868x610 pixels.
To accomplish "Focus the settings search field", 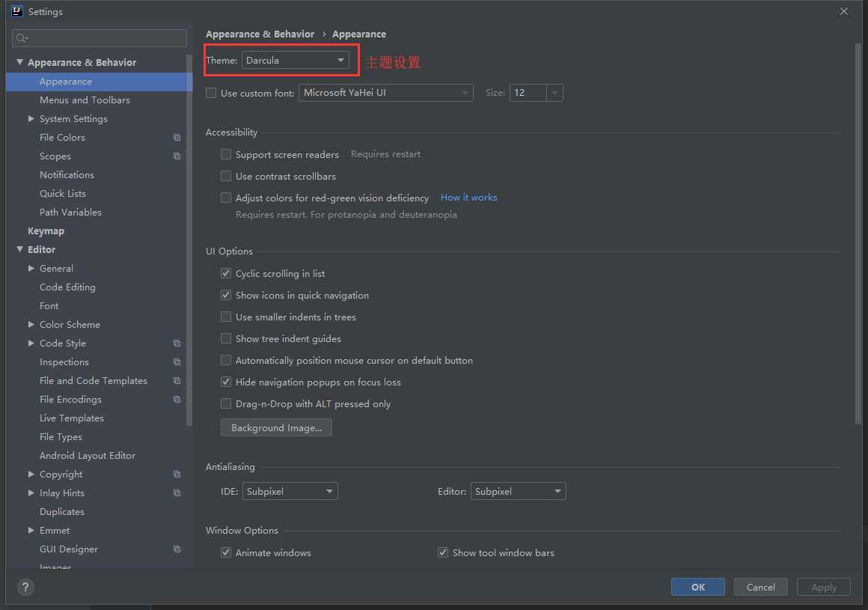I will click(100, 38).
